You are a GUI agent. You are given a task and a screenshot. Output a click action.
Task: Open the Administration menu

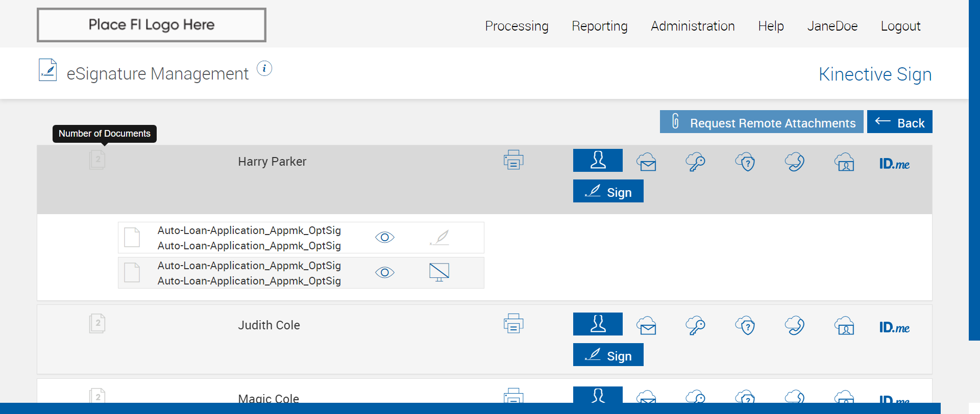(x=693, y=26)
